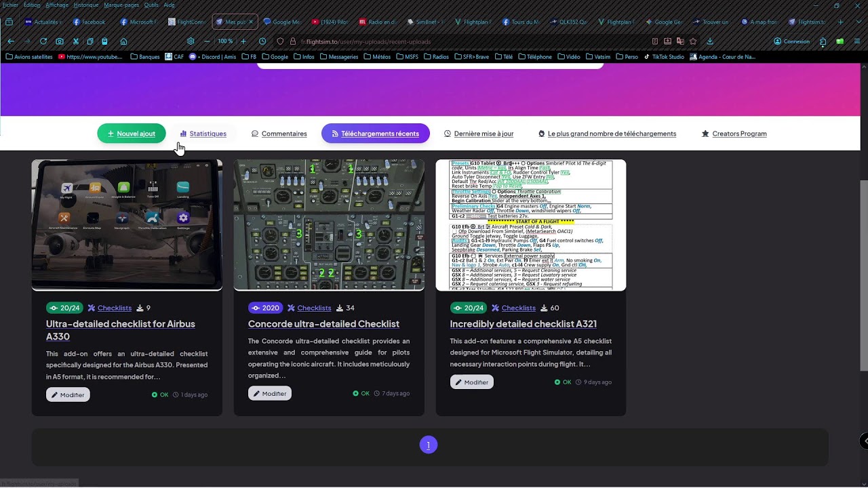Reload the page with the refresh icon
The height and width of the screenshot is (488, 868).
click(x=43, y=41)
